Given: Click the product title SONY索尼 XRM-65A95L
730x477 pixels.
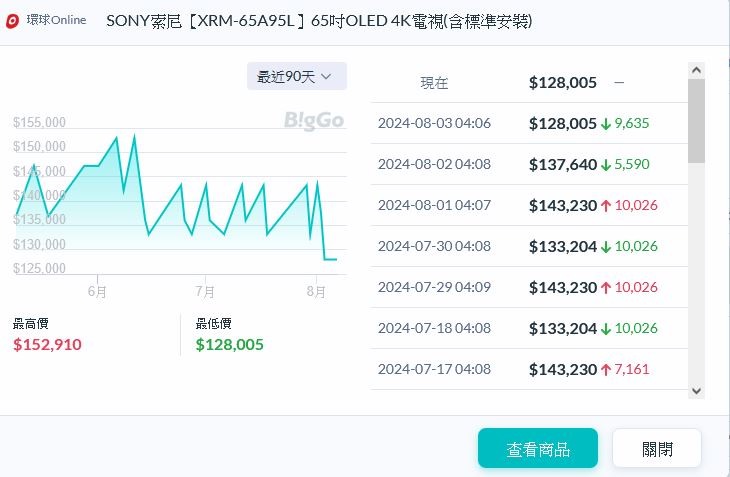Looking at the screenshot, I should click(x=319, y=21).
